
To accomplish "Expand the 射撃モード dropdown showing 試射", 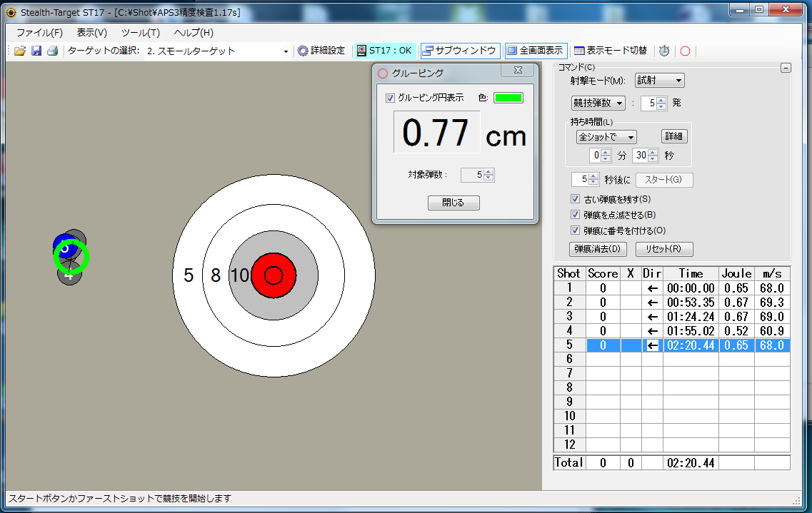I will point(659,81).
